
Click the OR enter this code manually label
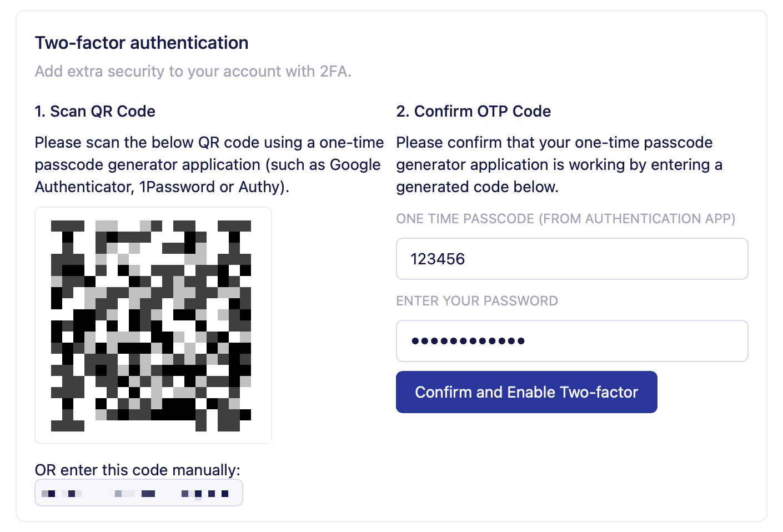137,469
